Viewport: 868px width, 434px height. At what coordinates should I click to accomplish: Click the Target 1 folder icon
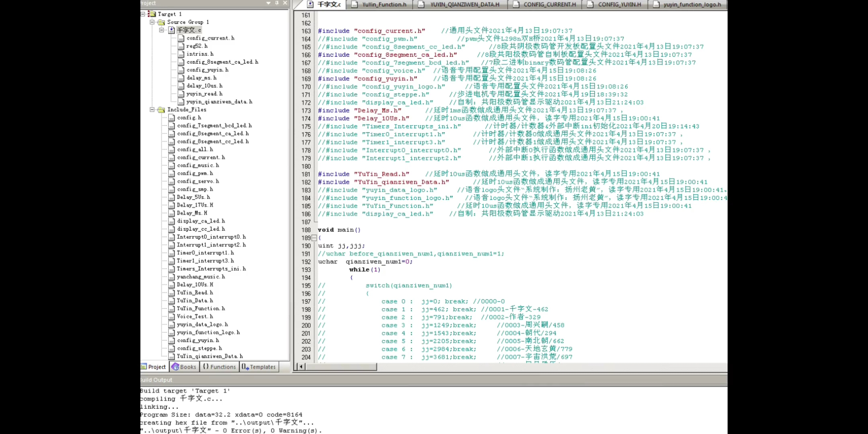click(x=152, y=14)
